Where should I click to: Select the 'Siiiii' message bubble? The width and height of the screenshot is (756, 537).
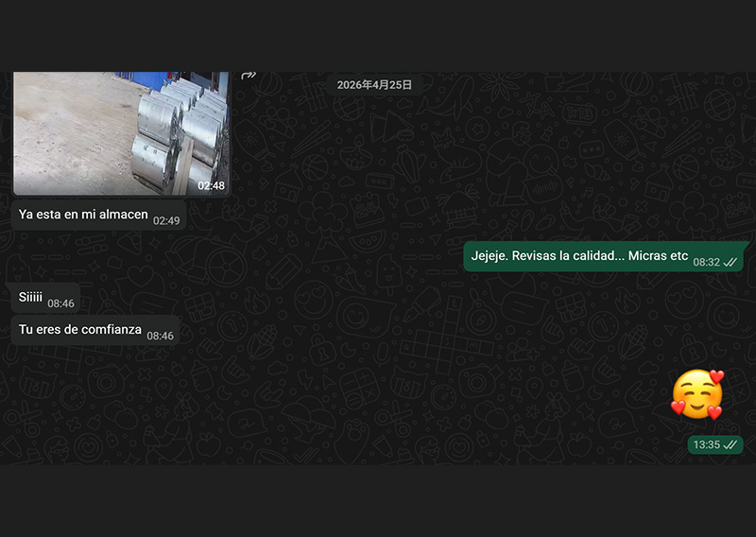coord(44,298)
